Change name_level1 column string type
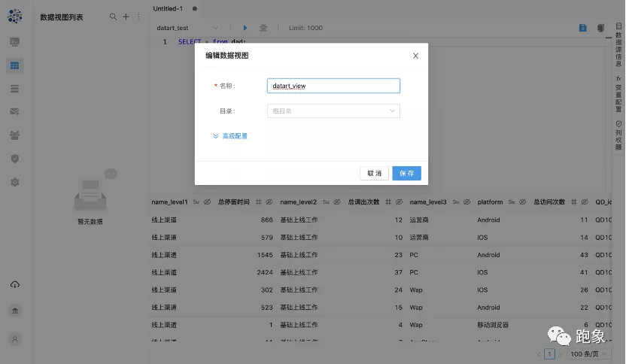The width and height of the screenshot is (626, 364). (196, 202)
